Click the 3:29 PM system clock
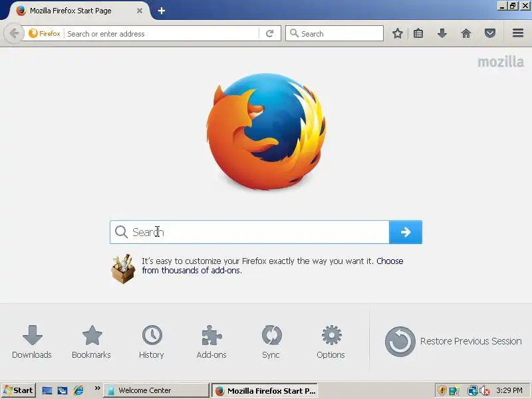 click(x=509, y=390)
